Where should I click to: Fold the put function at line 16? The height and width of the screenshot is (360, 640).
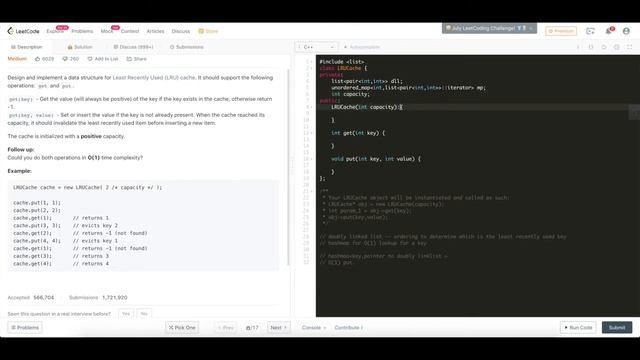tap(311, 159)
